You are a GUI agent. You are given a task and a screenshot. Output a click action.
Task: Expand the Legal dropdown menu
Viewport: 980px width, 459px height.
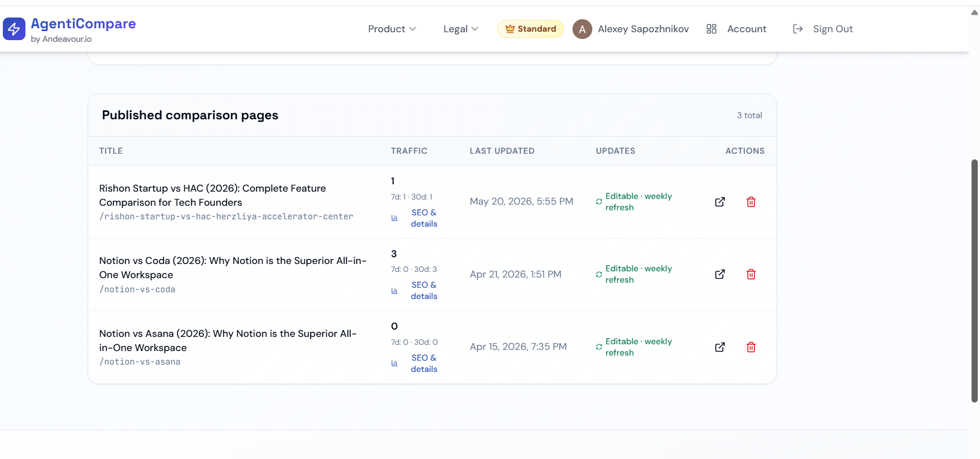461,29
